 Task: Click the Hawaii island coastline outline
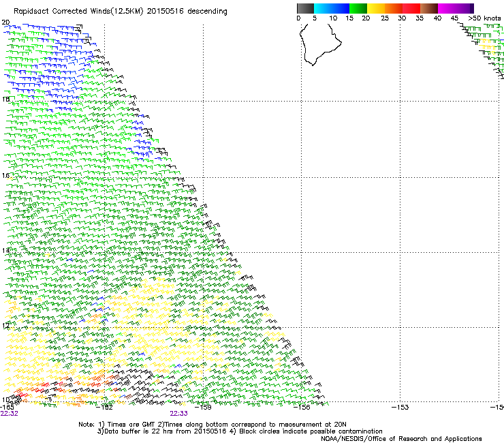pyautogui.click(x=321, y=45)
